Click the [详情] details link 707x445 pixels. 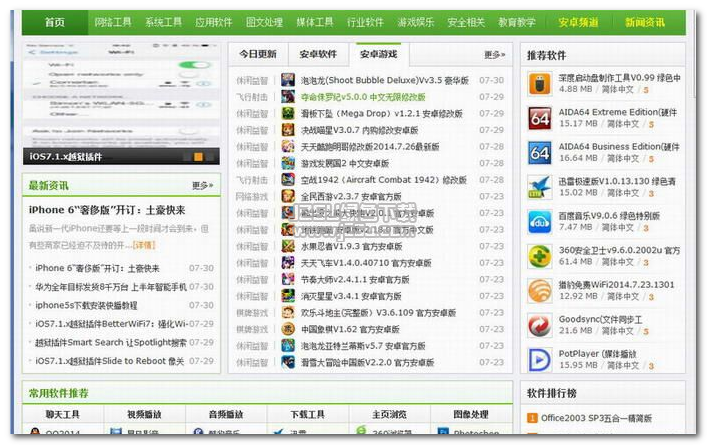[x=145, y=245]
